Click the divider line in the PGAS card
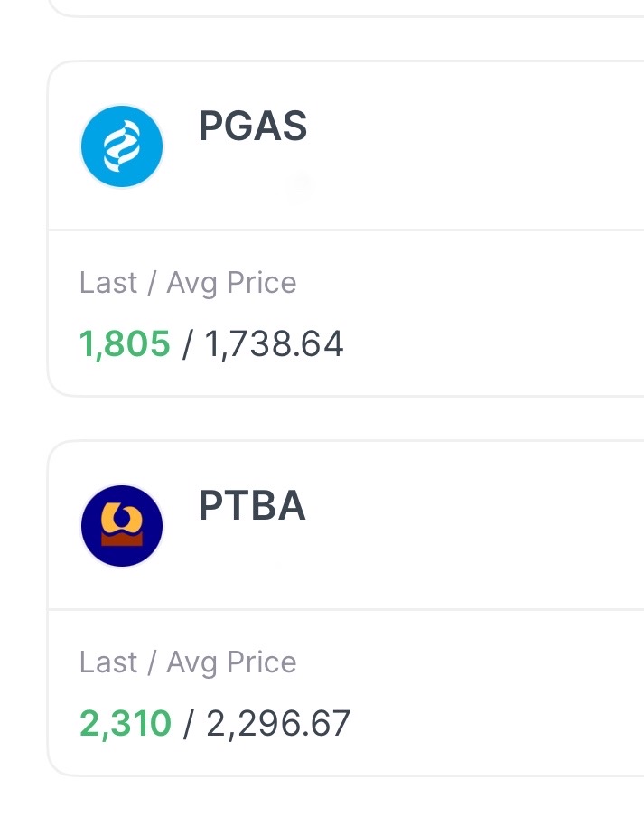644x817 pixels. tap(343, 230)
